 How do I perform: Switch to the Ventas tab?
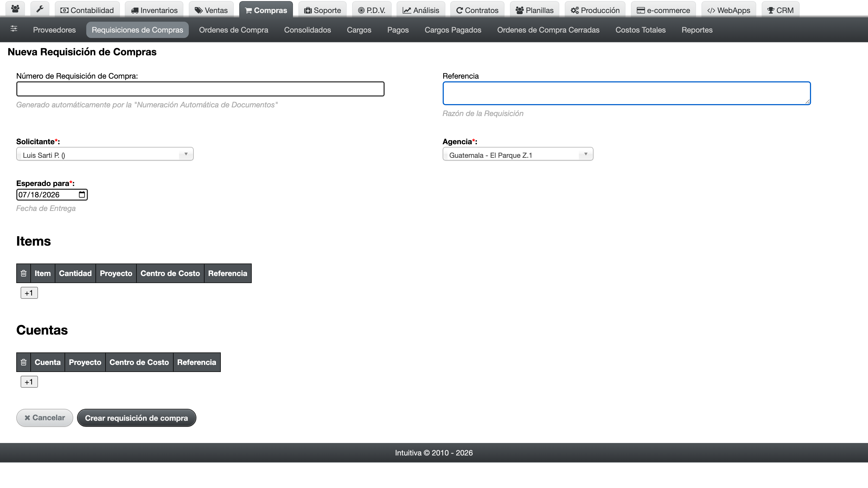click(x=211, y=10)
